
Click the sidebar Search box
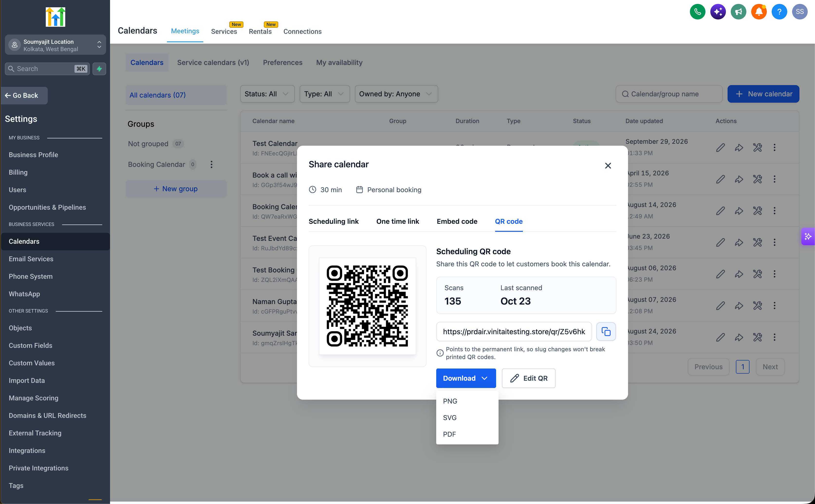(47, 69)
